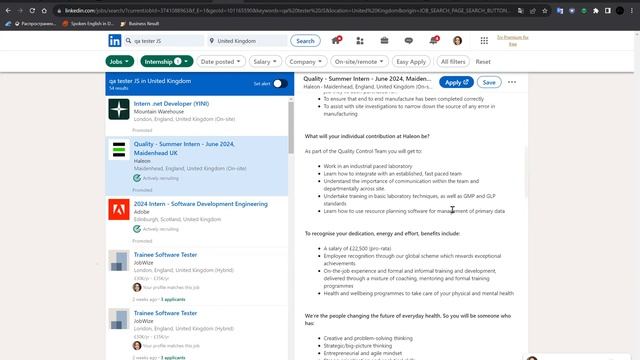
Task: Reset the search filters
Action: (x=483, y=62)
